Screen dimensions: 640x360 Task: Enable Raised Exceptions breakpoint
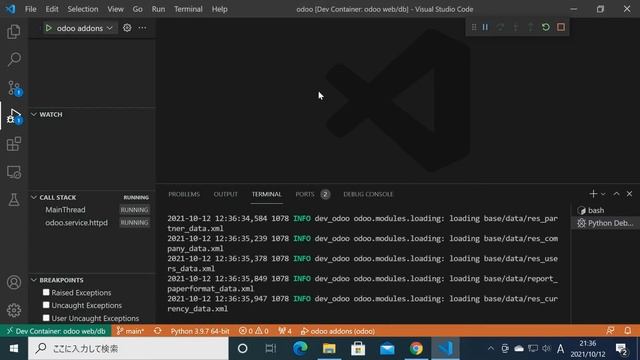[x=46, y=292]
